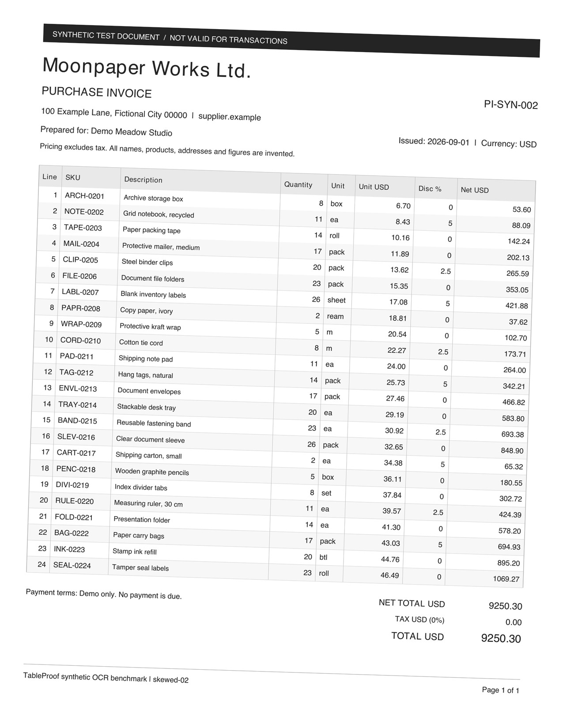Select the Quantity column header
The image size is (563, 728).
tap(298, 184)
